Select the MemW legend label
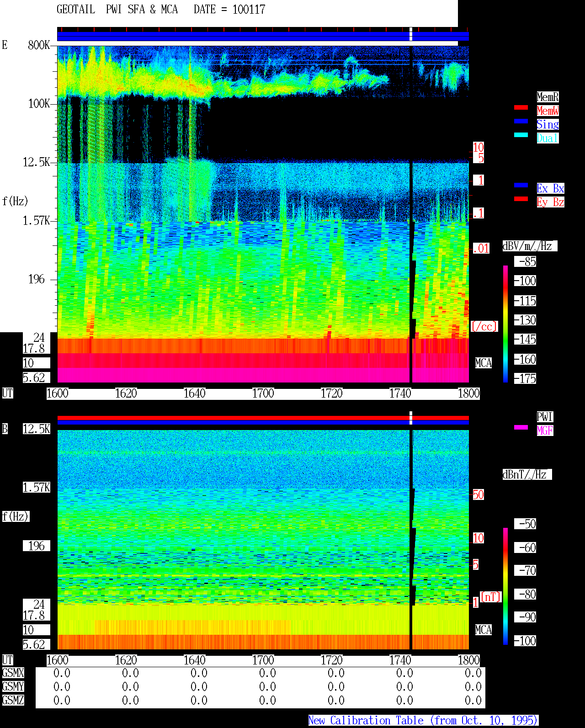The image size is (585, 728). click(548, 111)
